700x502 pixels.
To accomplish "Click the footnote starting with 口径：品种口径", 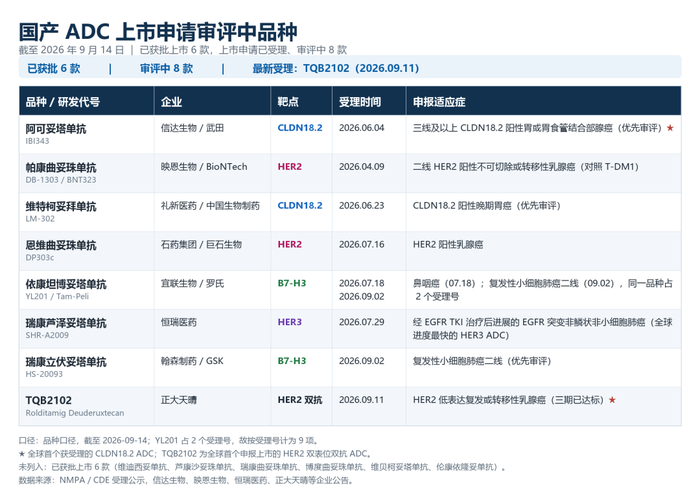I will coord(169,441).
